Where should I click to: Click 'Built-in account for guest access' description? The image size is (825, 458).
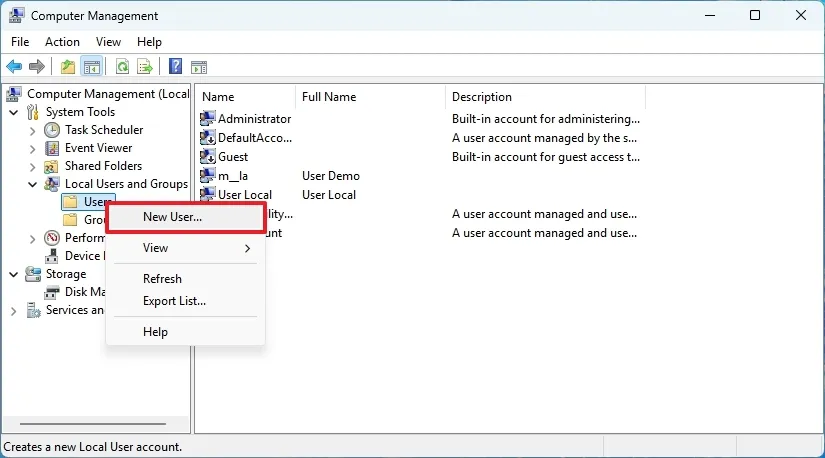point(546,157)
